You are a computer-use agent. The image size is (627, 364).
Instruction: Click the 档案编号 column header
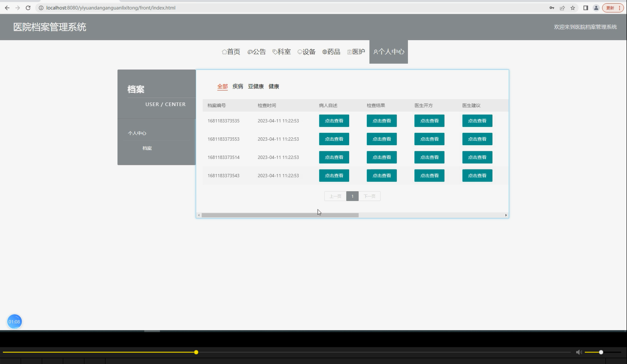(217, 105)
